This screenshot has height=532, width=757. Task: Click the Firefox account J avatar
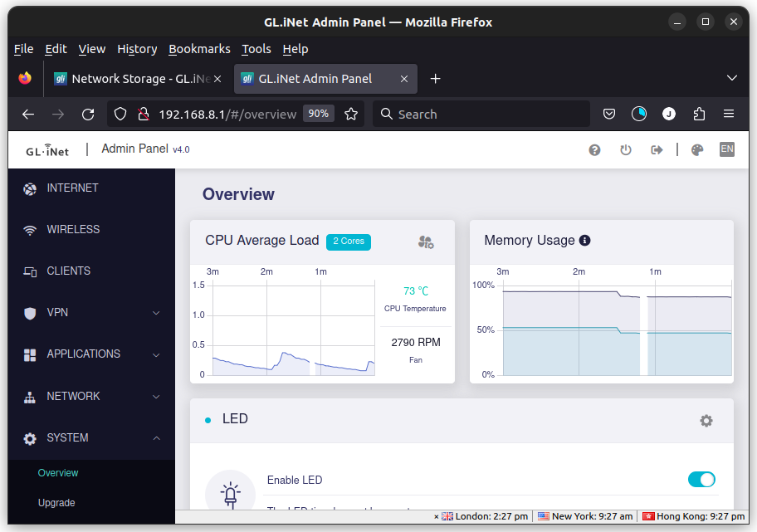669,114
